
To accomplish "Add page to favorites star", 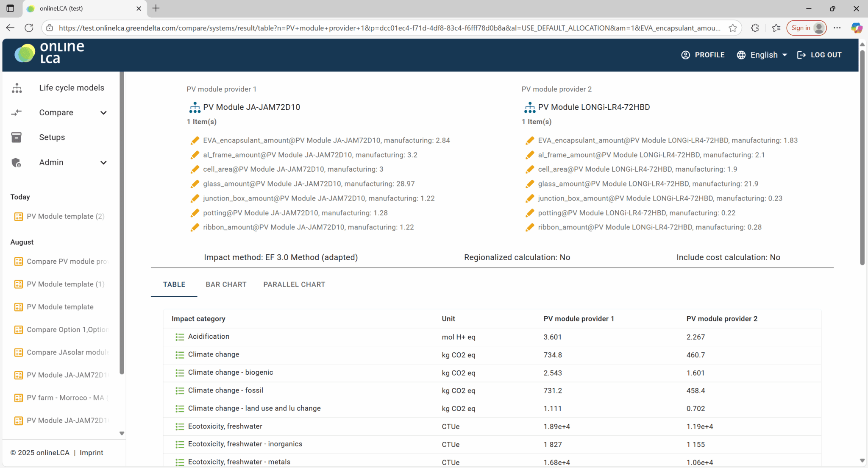I will point(733,28).
